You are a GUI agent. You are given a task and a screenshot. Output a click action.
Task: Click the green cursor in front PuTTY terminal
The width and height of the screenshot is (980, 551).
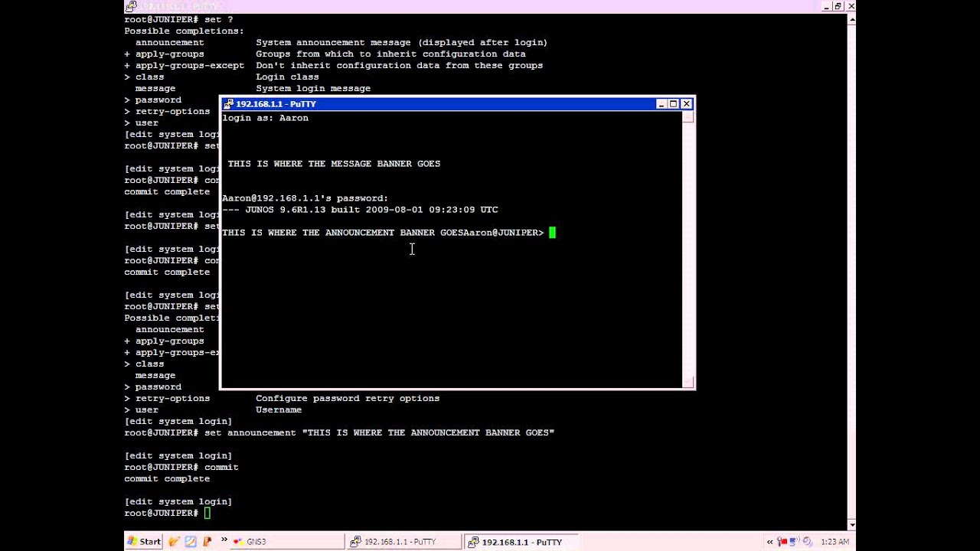click(552, 233)
